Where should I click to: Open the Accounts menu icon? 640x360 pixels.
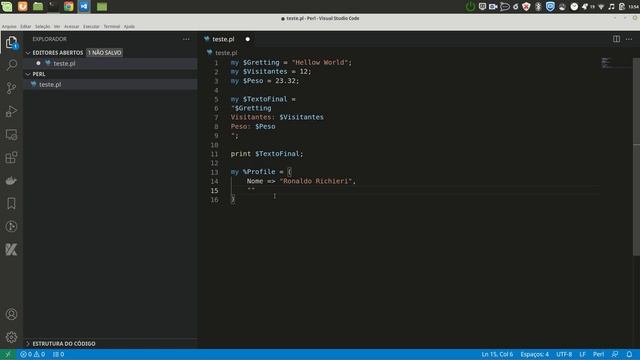tap(11, 314)
